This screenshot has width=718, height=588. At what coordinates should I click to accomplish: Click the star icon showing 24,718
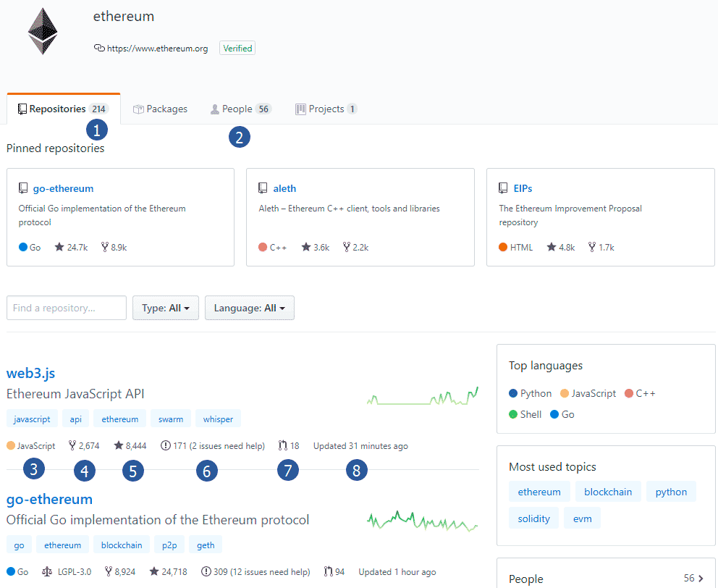pyautogui.click(x=154, y=571)
